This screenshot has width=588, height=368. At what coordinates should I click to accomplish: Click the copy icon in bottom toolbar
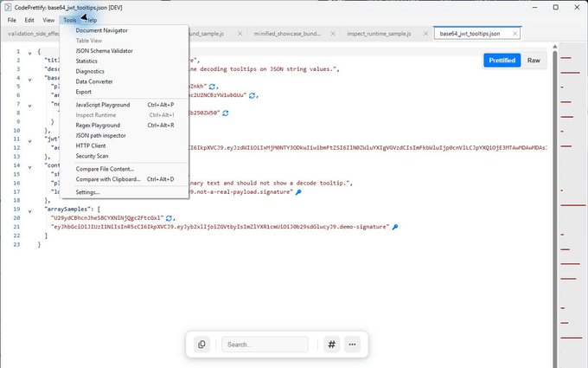pos(201,345)
